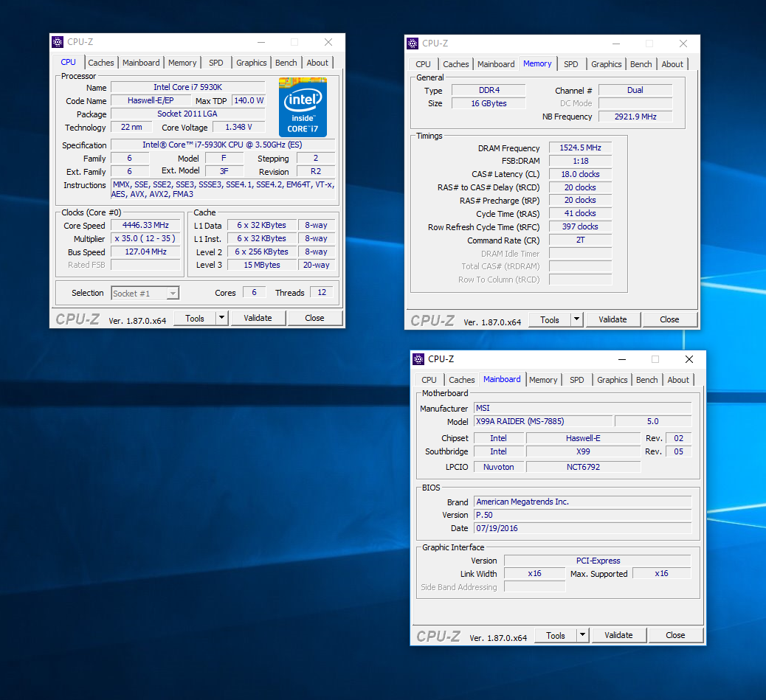Open About tab in the CPU window
766x700 pixels.
(x=317, y=63)
